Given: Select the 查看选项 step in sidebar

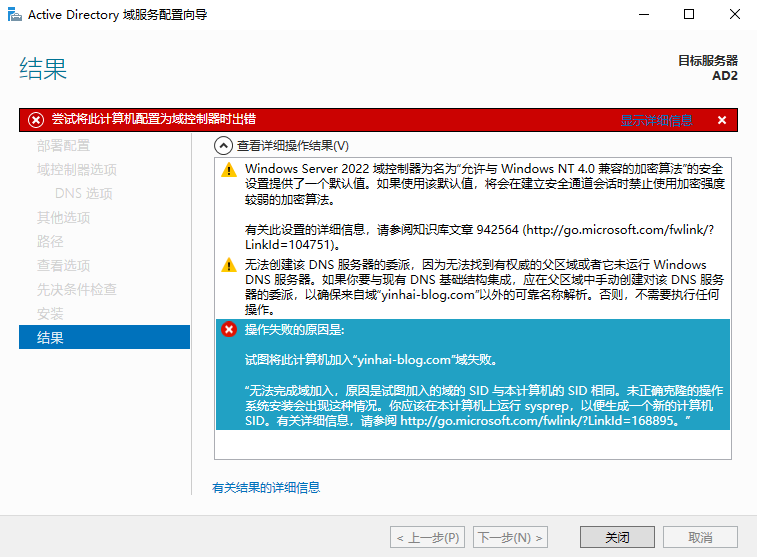Looking at the screenshot, I should pos(63,265).
